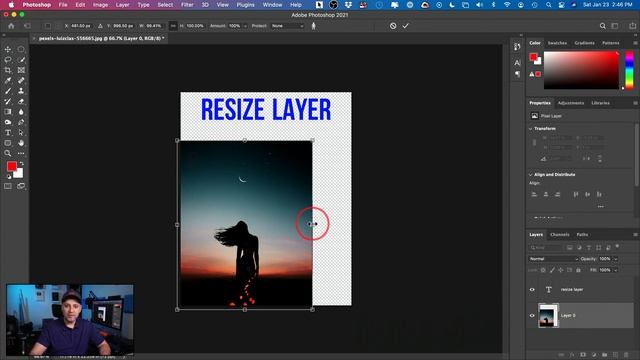Viewport: 640px width, 360px height.
Task: Open the Layers panel menu
Action: [x=635, y=235]
